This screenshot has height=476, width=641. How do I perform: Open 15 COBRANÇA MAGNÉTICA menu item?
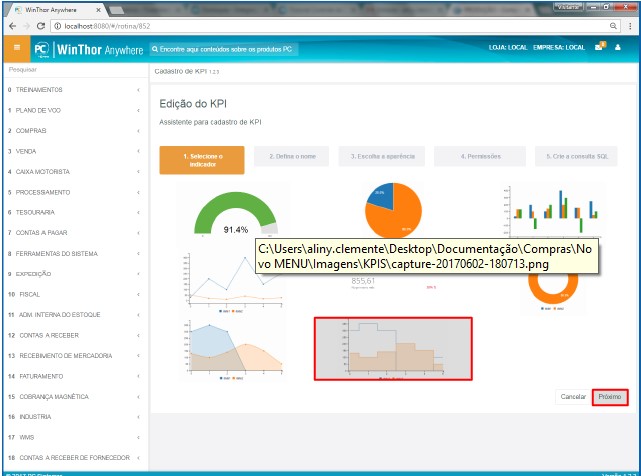pyautogui.click(x=75, y=397)
